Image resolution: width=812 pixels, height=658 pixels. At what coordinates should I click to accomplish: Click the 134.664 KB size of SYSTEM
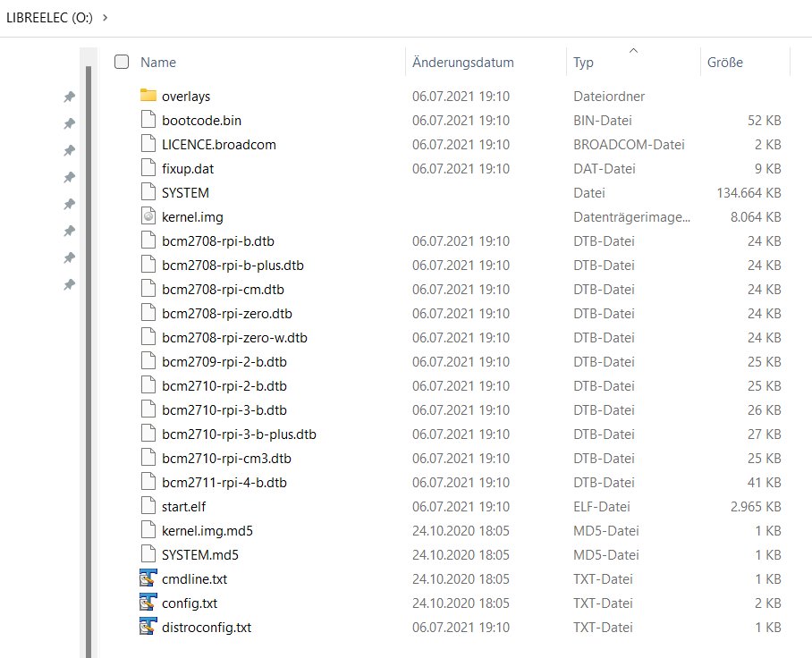749,192
